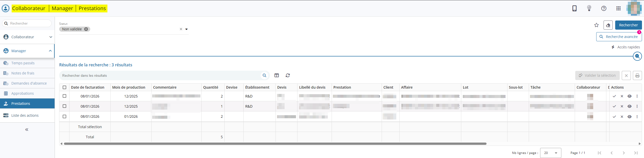Click the blue Rechercher button
644x158 pixels.
pos(628,25)
